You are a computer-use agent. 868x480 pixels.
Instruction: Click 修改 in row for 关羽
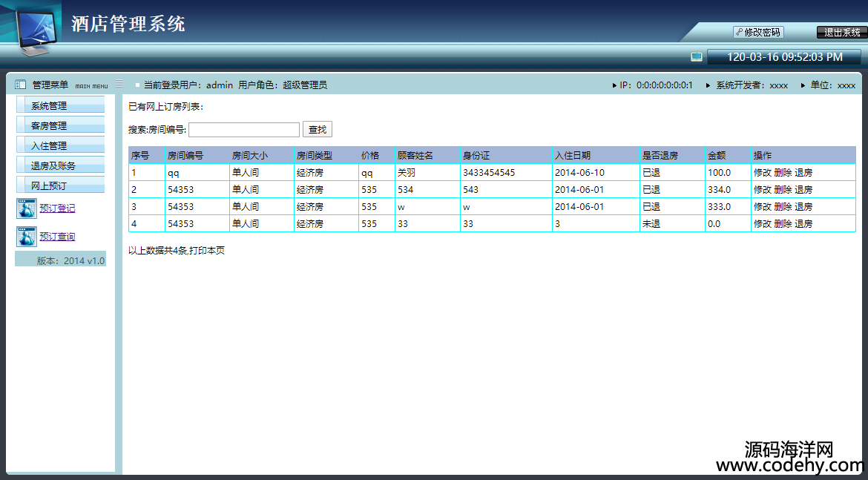click(x=762, y=172)
